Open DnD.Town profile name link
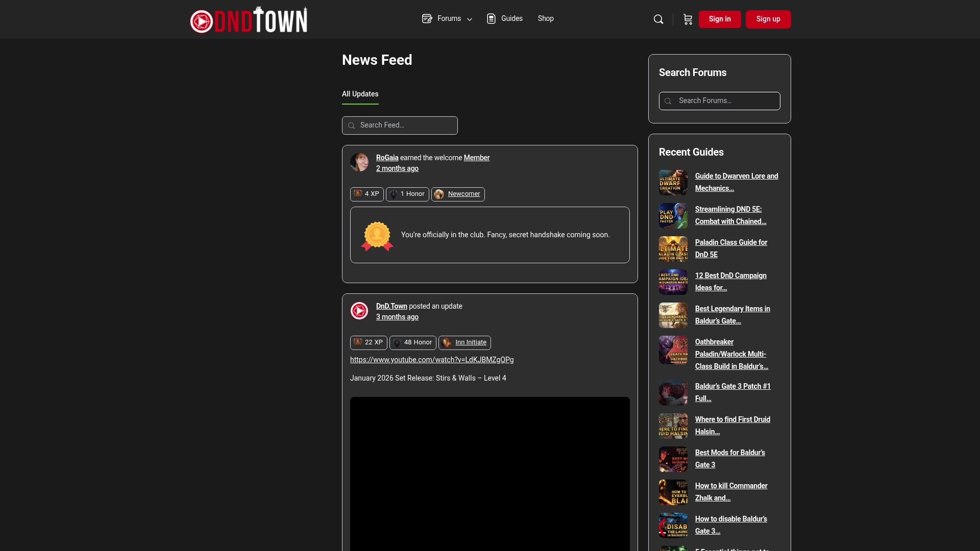Viewport: 980px width, 551px height. (391, 307)
